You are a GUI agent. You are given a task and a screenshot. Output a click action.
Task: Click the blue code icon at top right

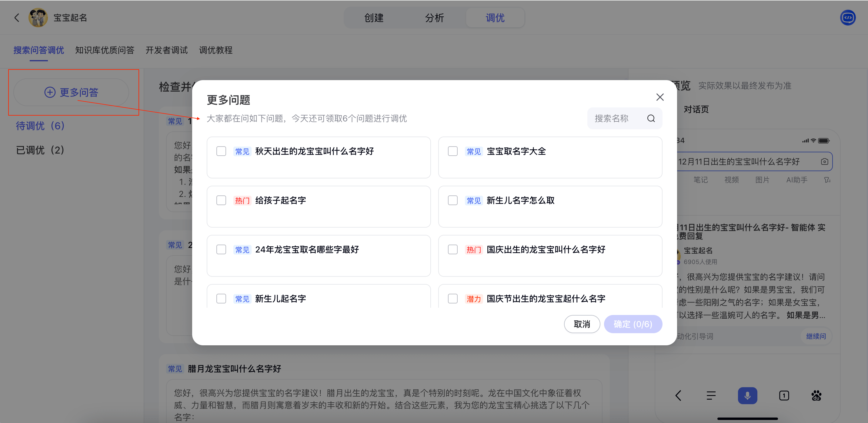click(x=847, y=18)
